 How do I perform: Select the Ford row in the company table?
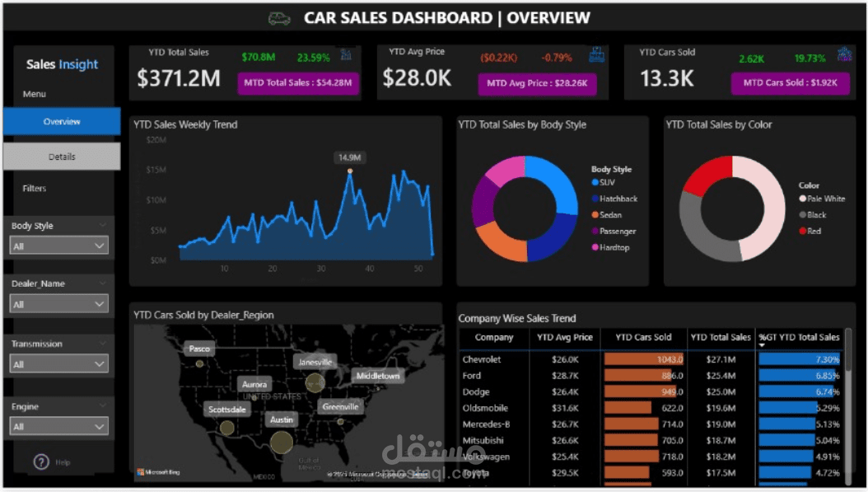(x=651, y=375)
